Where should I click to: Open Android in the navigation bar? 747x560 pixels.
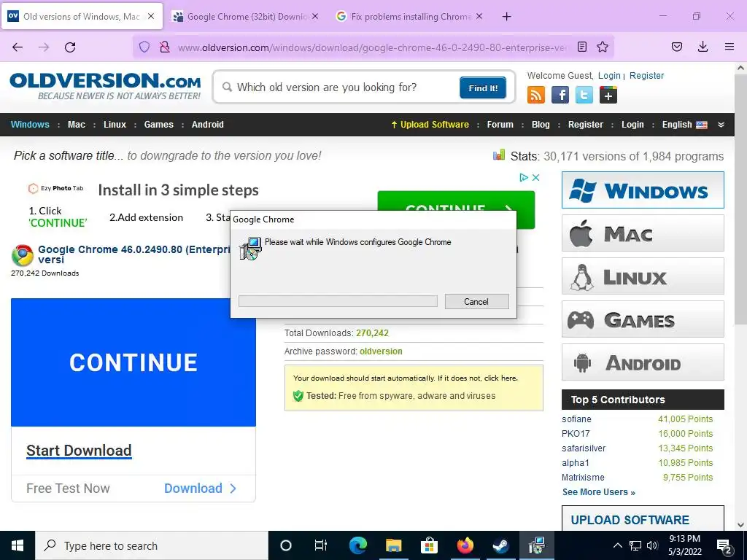(208, 125)
